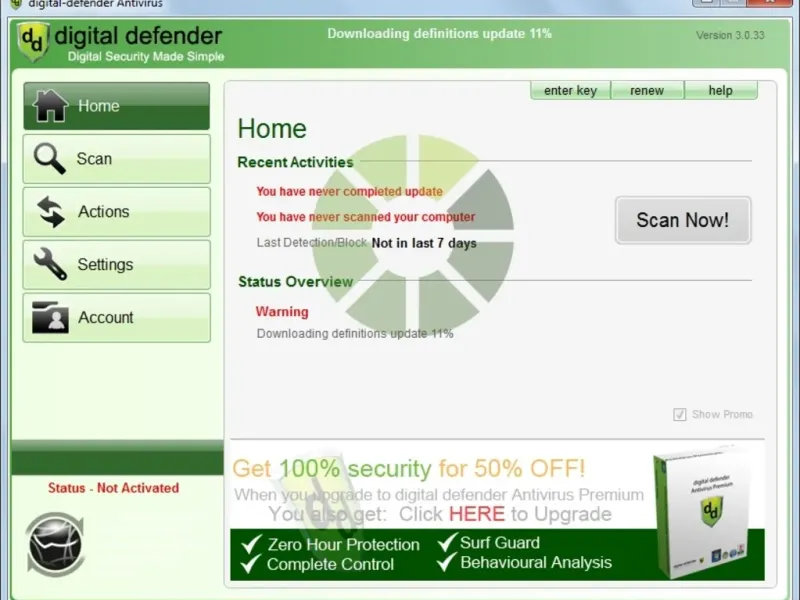Click the header "Downloading definitions update 11%" text

(x=439, y=34)
